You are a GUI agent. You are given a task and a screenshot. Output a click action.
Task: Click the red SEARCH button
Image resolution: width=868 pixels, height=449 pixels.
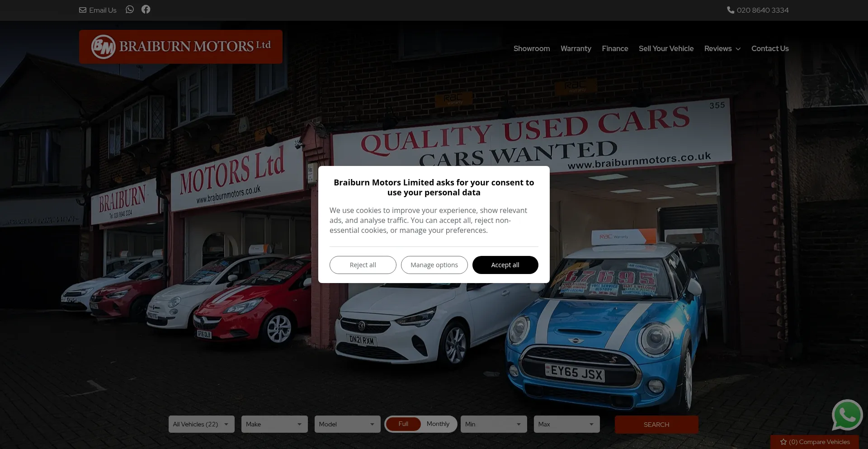coord(656,425)
